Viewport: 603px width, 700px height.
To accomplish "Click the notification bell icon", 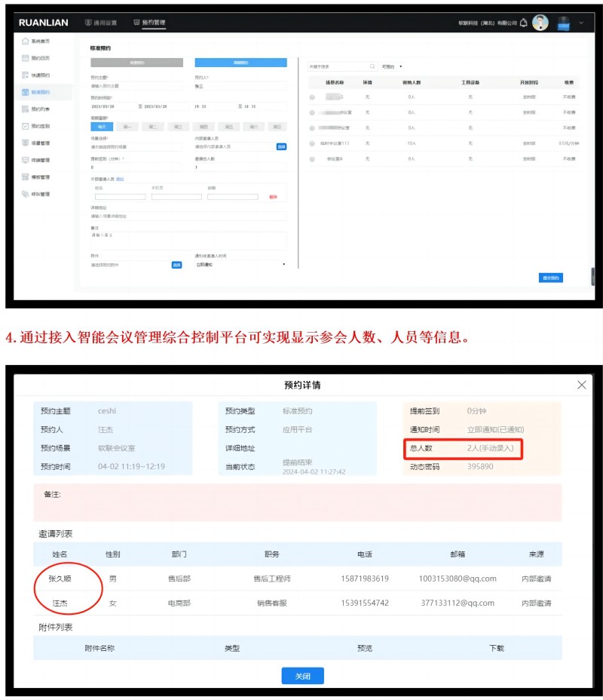I will coord(524,23).
